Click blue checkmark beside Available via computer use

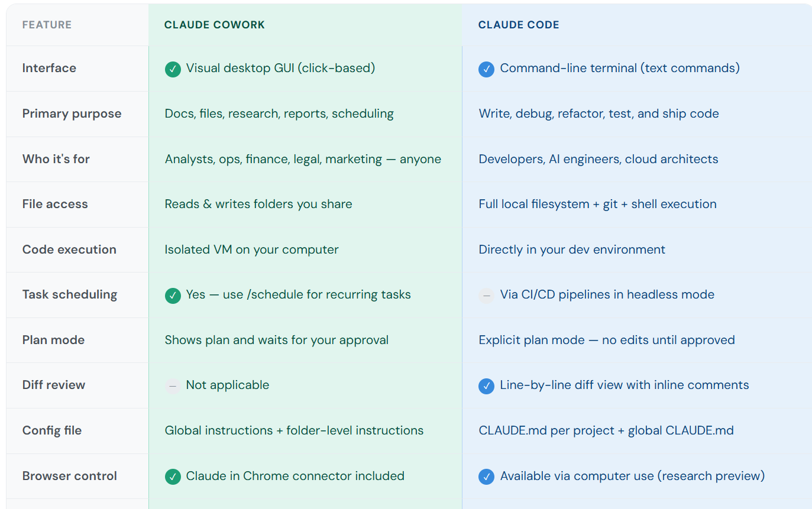[486, 476]
